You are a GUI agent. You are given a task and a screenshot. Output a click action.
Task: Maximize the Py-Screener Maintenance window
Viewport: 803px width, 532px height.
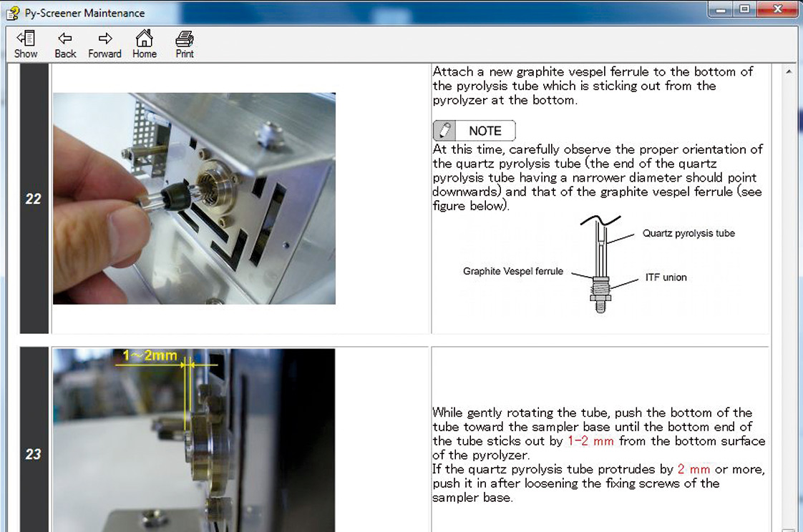[x=744, y=9]
